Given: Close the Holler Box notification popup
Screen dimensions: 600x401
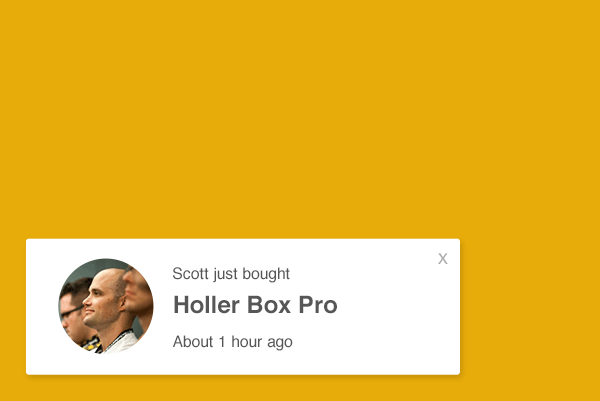Looking at the screenshot, I should 443,259.
